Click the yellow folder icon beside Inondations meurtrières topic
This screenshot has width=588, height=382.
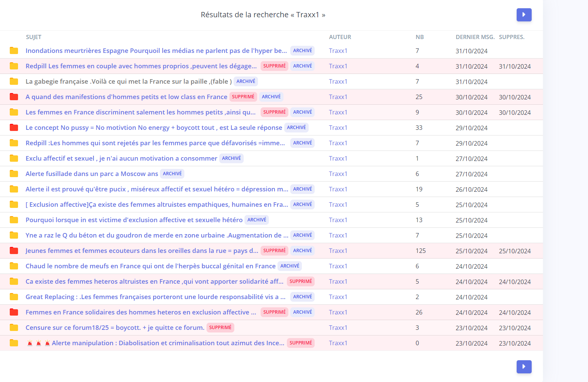14,51
